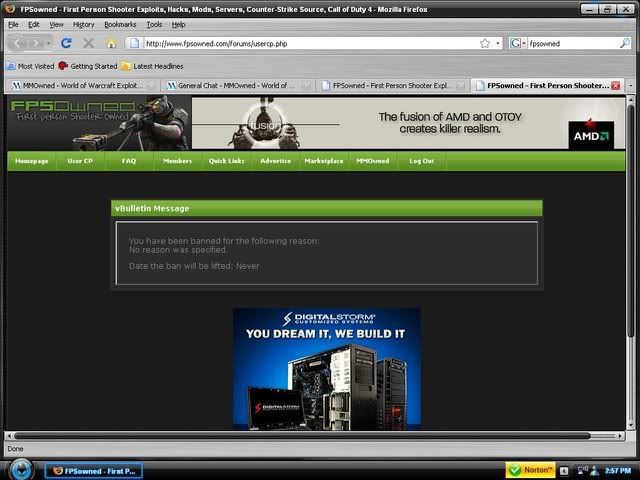Viewport: 640px width, 480px height.
Task: Click the vBulletin Message header text
Action: [x=152, y=209]
